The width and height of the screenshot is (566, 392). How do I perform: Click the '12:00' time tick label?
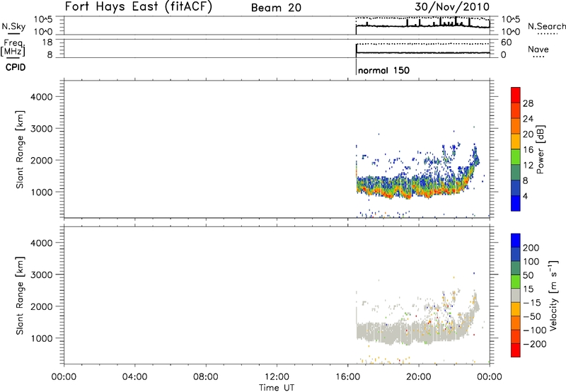(277, 377)
